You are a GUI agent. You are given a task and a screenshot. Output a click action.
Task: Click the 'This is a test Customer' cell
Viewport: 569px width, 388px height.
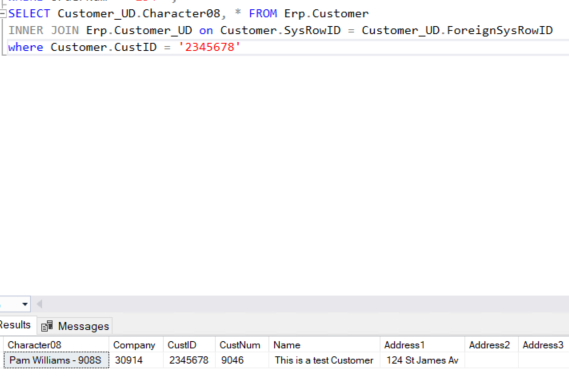click(324, 360)
